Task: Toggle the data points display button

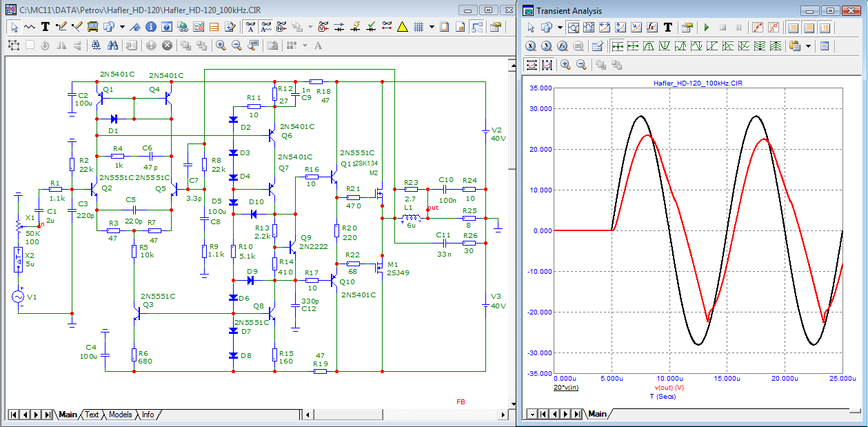Action: pos(758,28)
